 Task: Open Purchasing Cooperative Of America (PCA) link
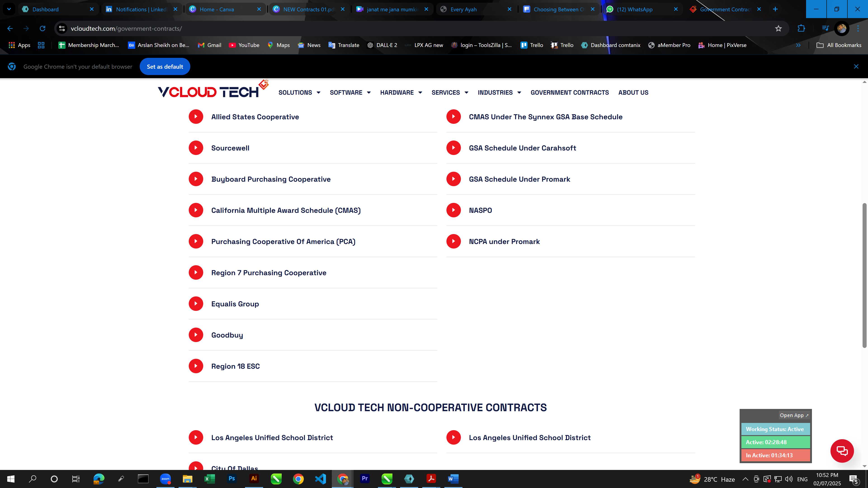coord(283,242)
